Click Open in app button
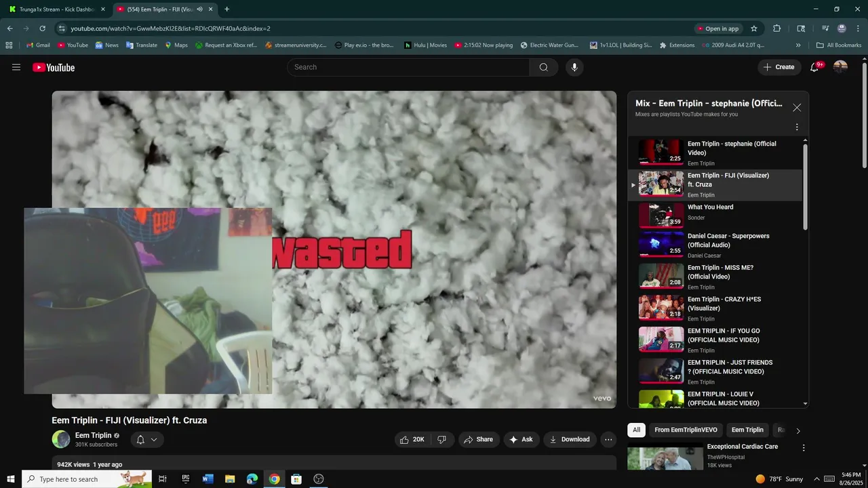The image size is (868, 488). (717, 28)
